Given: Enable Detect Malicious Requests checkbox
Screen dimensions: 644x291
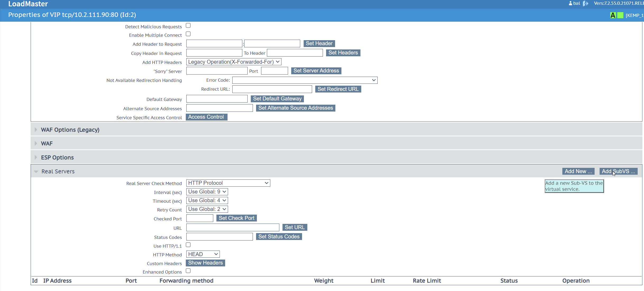Looking at the screenshot, I should (188, 25).
